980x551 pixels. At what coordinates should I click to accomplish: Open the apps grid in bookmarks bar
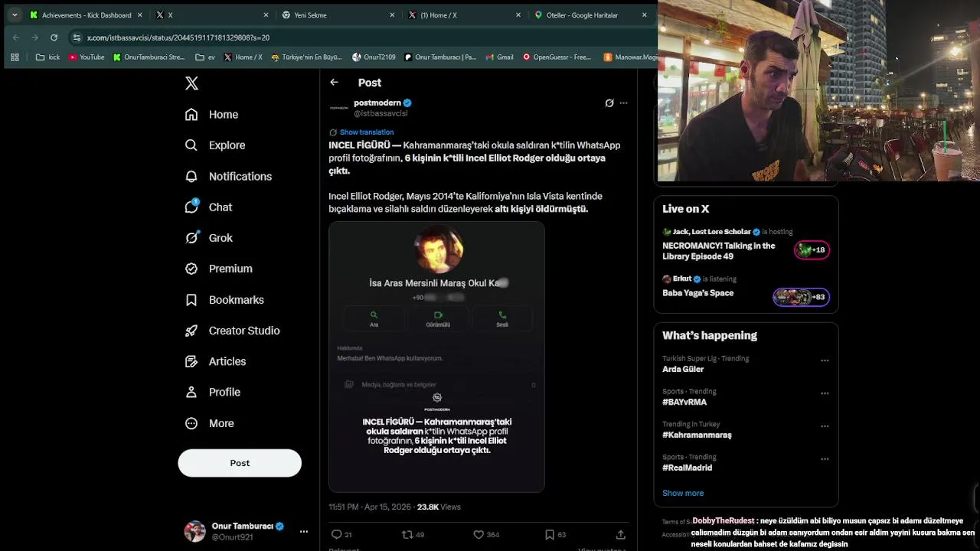(15, 57)
